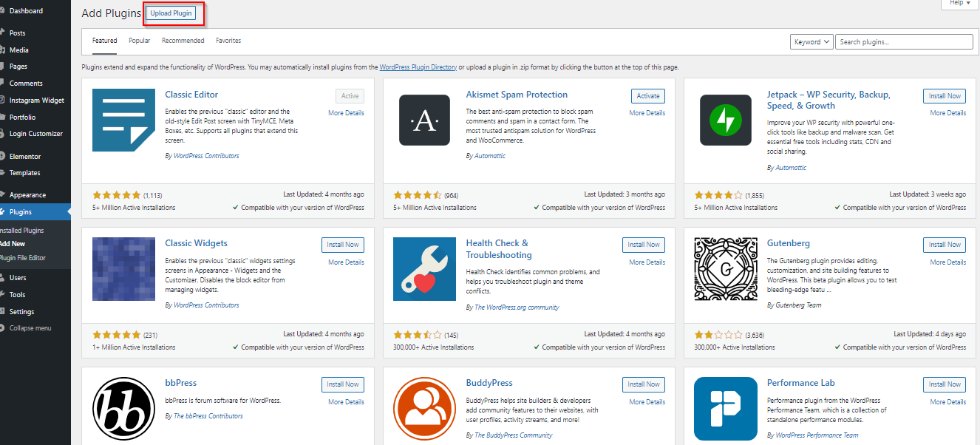The height and width of the screenshot is (445, 980).
Task: Focus the Search plugins field
Action: [x=905, y=42]
